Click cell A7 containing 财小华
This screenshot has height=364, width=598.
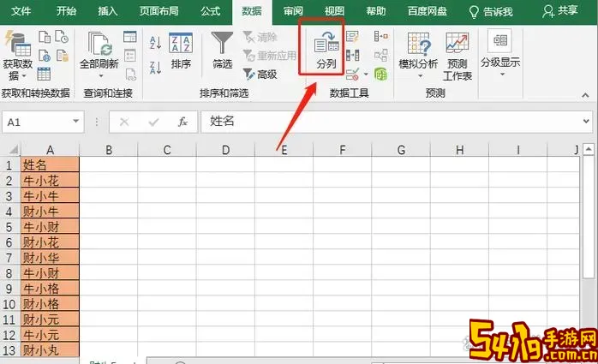coord(50,258)
